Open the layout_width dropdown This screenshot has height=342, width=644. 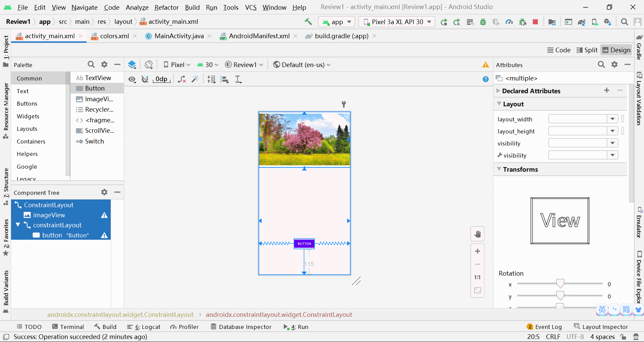pyautogui.click(x=612, y=119)
